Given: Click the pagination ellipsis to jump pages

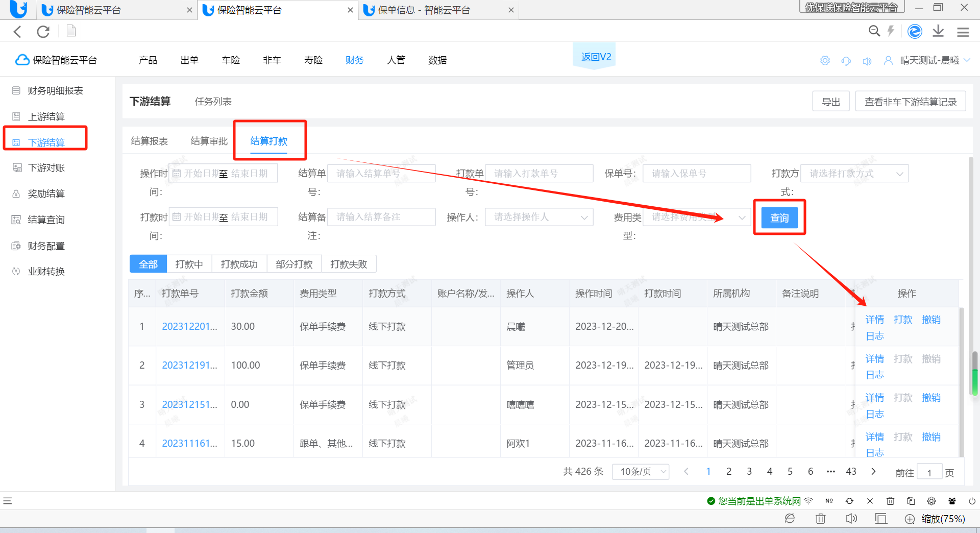Looking at the screenshot, I should [831, 472].
